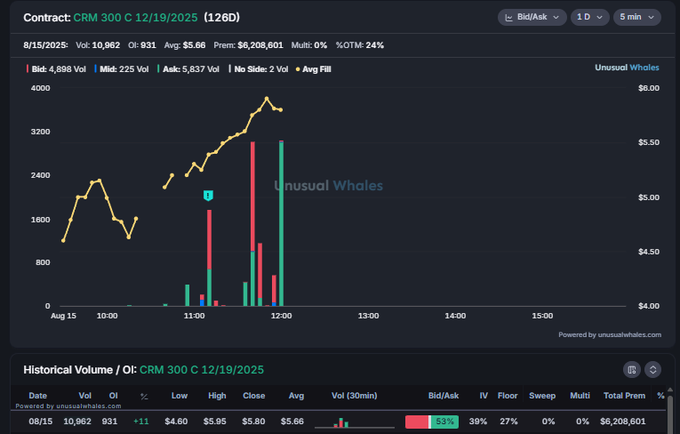Click the $4.60 low cell
Image resolution: width=680 pixels, height=434 pixels.
point(176,421)
